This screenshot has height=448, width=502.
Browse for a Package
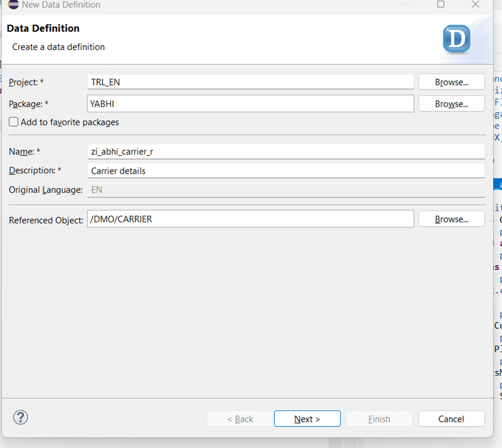[x=451, y=103]
